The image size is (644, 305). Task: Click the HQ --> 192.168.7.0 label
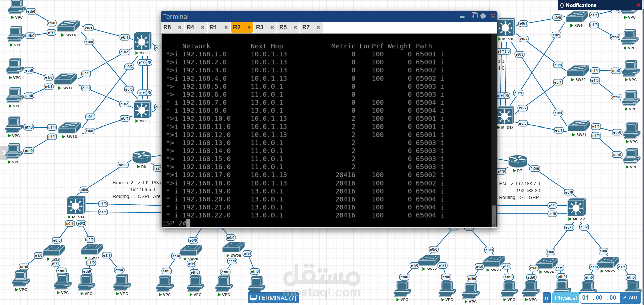point(519,184)
